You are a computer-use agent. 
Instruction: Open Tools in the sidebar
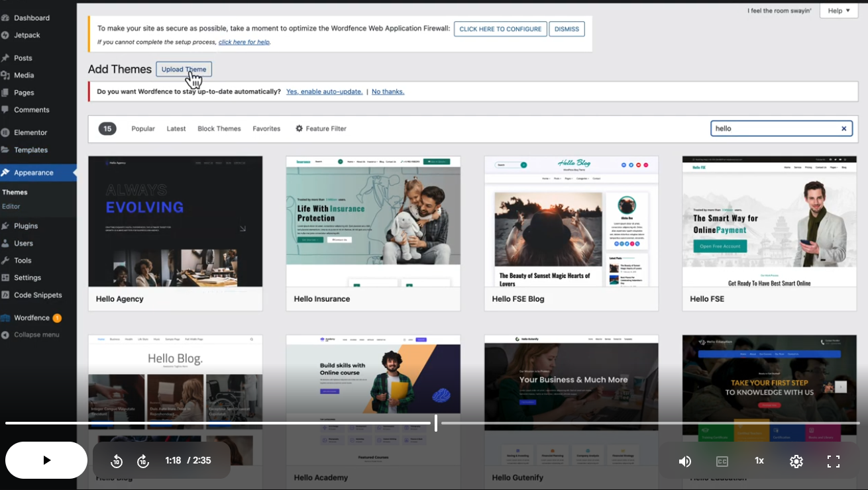pyautogui.click(x=23, y=261)
